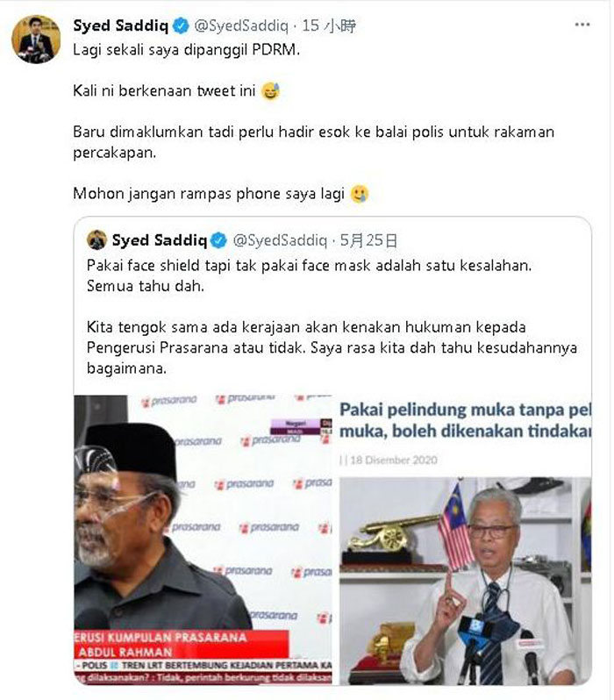Click the sweating smile emoji
The height and width of the screenshot is (700, 614).
(x=270, y=91)
